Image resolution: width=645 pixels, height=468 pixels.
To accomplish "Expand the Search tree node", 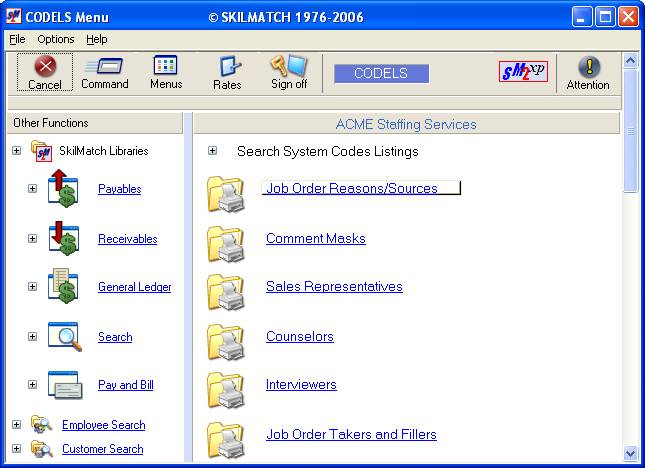I will tap(32, 336).
